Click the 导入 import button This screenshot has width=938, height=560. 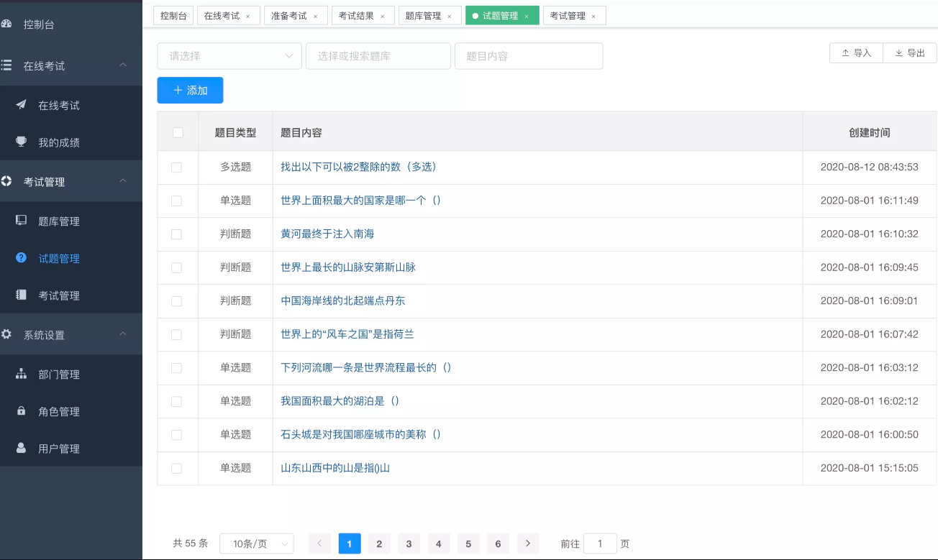pyautogui.click(x=856, y=53)
